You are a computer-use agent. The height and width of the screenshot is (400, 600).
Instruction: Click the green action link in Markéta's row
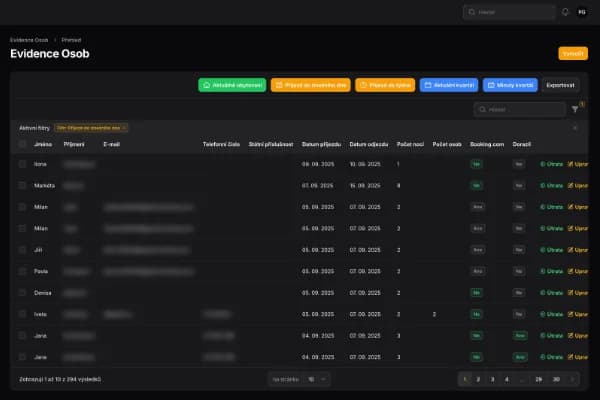(x=551, y=185)
